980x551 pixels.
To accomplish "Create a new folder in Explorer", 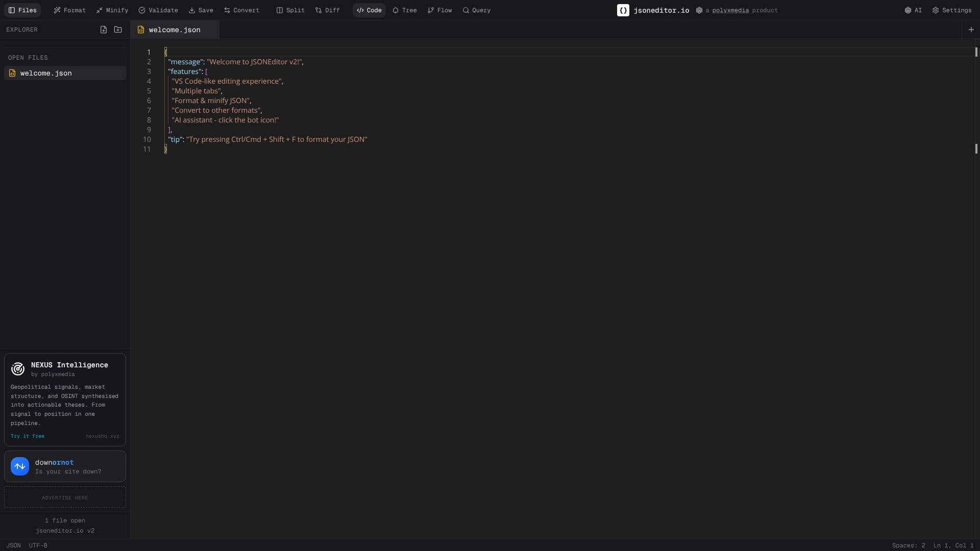I will point(118,30).
